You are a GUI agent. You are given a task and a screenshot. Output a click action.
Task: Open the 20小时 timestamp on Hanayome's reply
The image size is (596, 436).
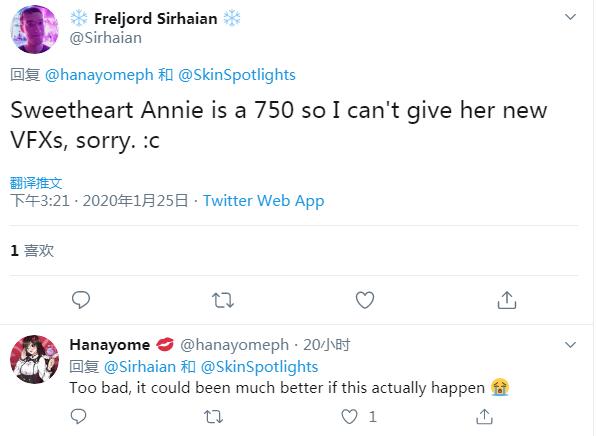tap(327, 345)
